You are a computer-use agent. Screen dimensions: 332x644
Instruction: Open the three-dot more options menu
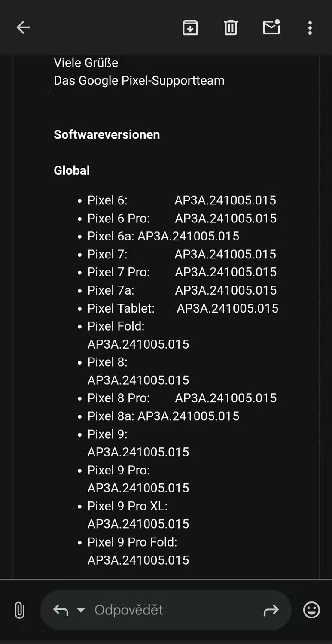click(x=310, y=28)
